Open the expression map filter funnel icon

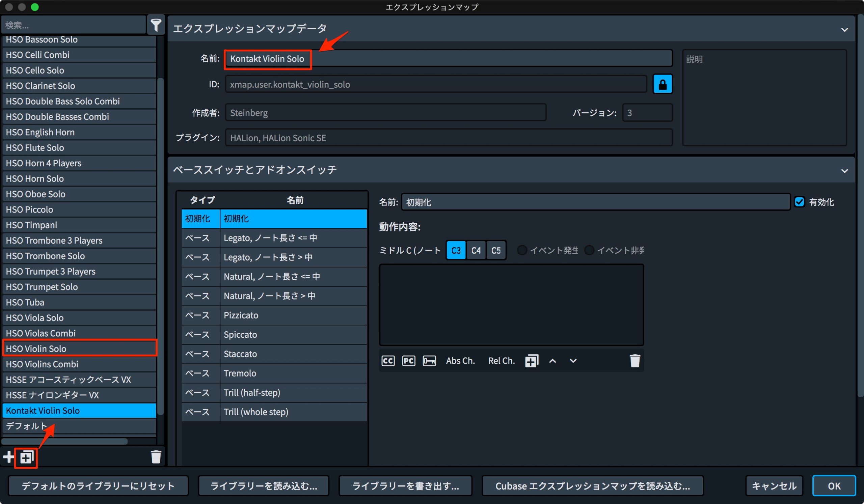click(x=156, y=25)
